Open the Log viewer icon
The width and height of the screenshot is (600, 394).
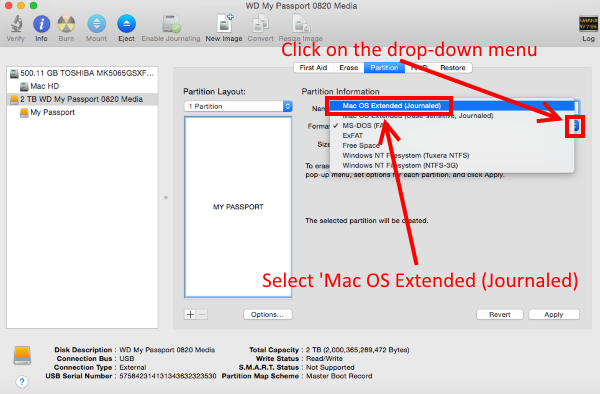coord(588,29)
